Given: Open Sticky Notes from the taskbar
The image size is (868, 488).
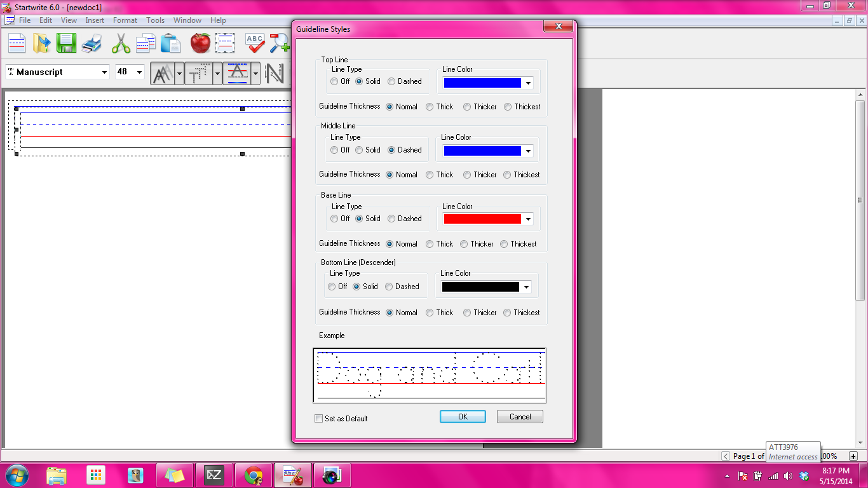Looking at the screenshot, I should tap(175, 475).
